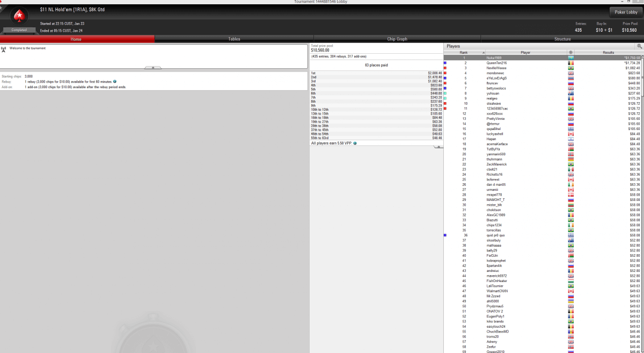Click the Poker Lobby button

point(625,12)
